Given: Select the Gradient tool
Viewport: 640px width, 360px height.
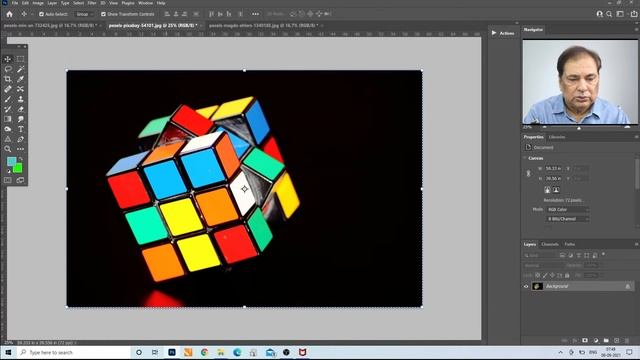Looking at the screenshot, I should pos(8,119).
